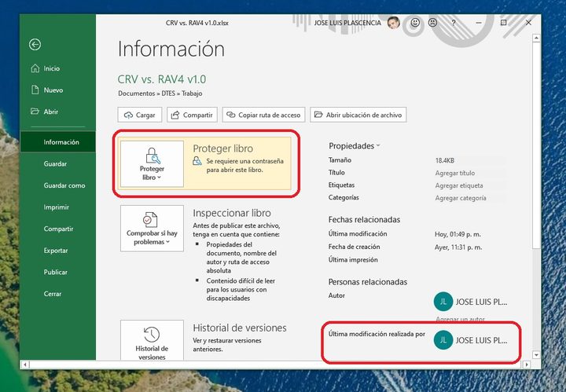Click the user profile photo in the title bar
The height and width of the screenshot is (392, 566).
coord(394,23)
